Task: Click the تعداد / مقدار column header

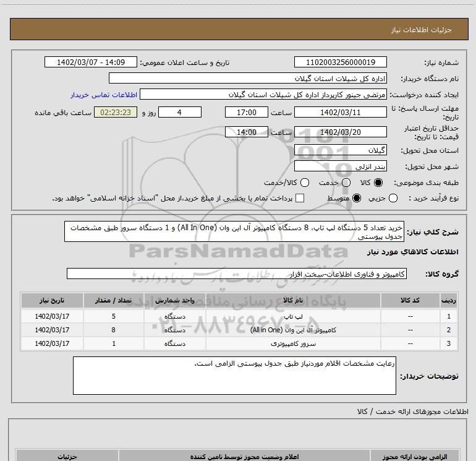Action: [113, 300]
